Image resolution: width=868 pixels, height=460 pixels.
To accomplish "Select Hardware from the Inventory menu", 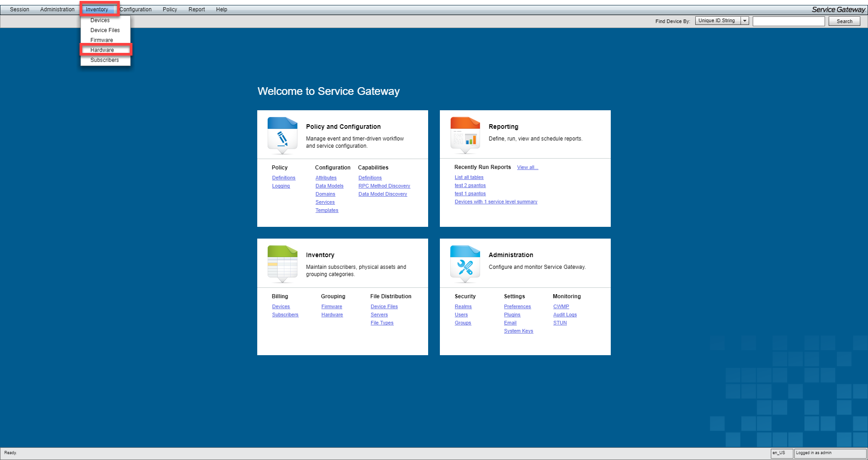I will point(102,50).
